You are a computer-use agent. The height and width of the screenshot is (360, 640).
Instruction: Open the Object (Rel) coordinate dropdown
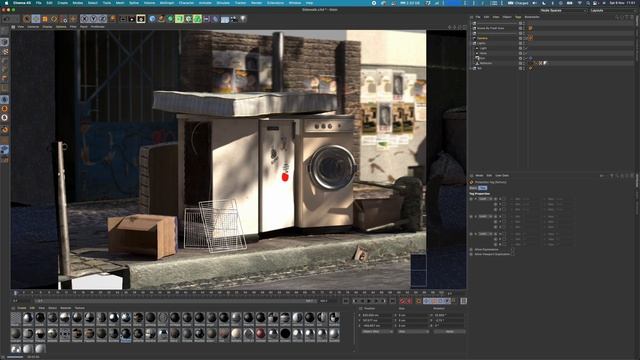pyautogui.click(x=378, y=331)
